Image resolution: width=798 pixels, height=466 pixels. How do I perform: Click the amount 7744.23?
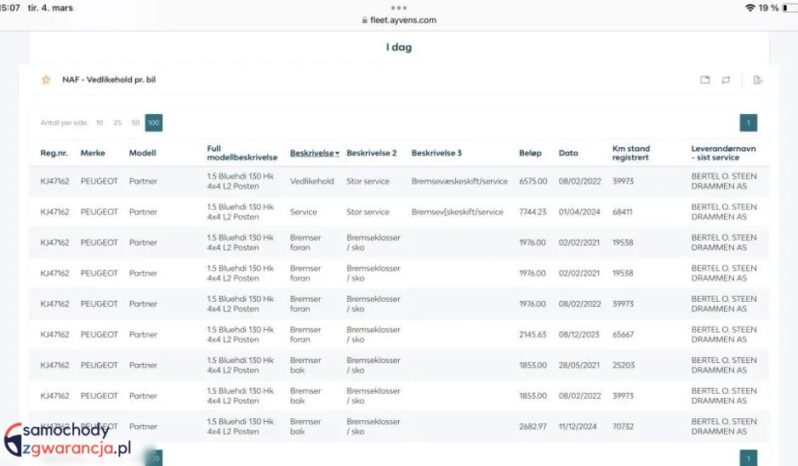(532, 212)
